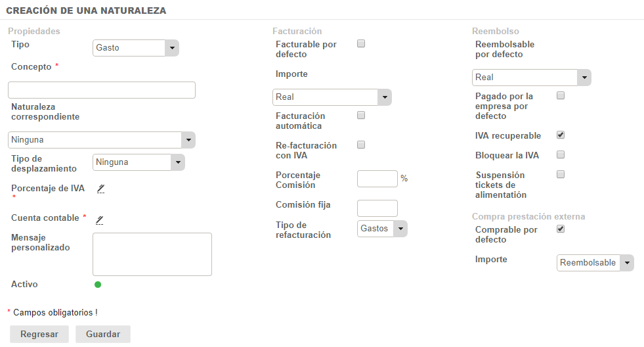Enable Facturación automática checkbox
Screen dimensions: 644x347
(360, 116)
